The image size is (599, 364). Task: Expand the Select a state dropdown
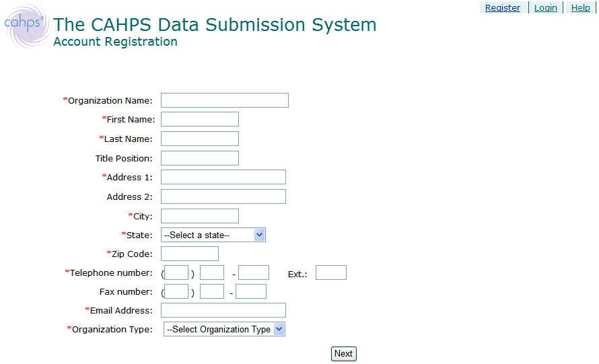(213, 235)
